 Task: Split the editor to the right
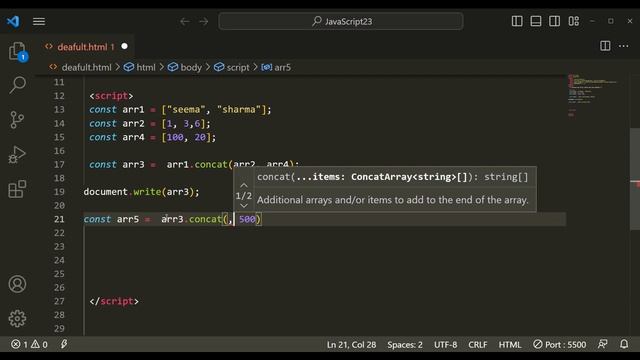(x=605, y=46)
